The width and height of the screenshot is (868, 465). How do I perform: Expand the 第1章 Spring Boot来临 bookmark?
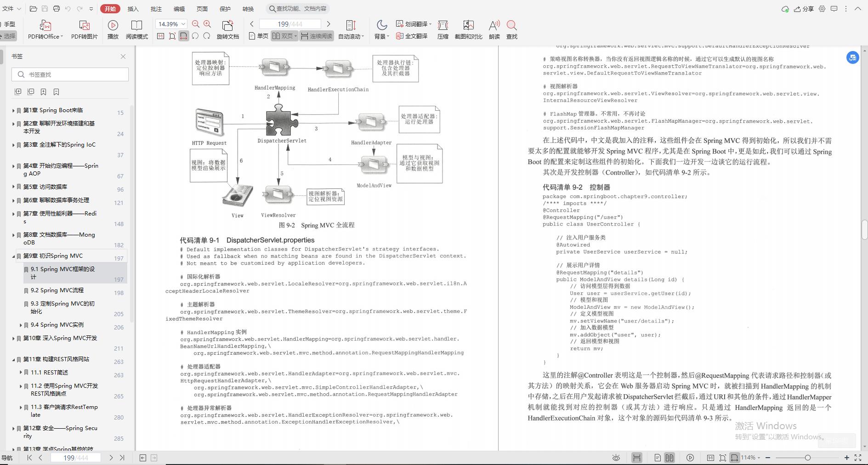(x=13, y=110)
